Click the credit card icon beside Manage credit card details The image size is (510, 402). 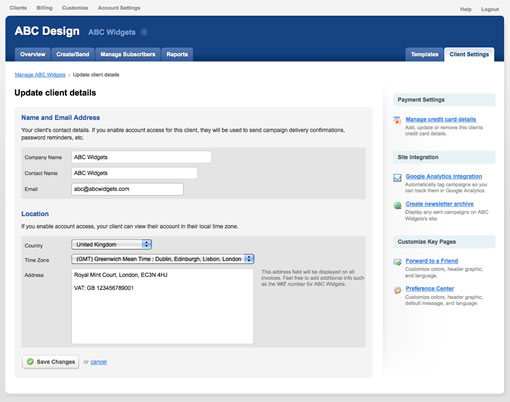397,120
